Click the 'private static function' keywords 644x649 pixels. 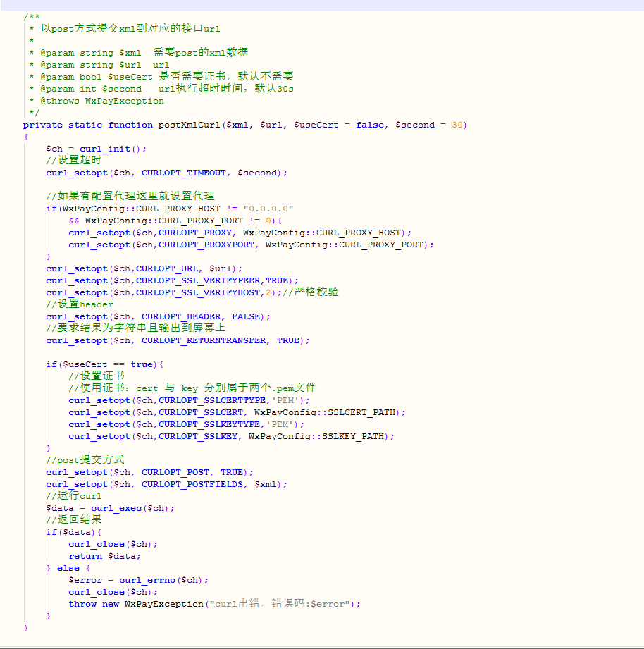tap(88, 125)
